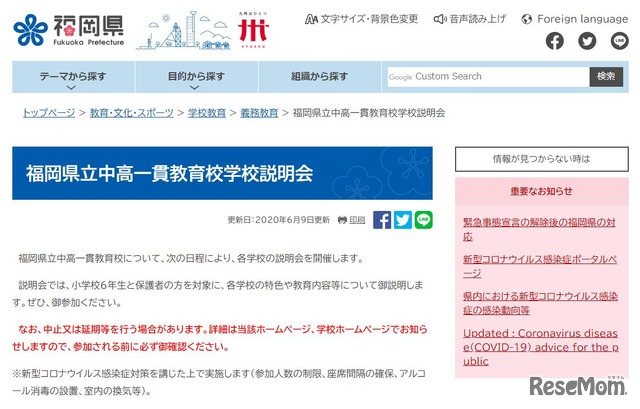The image size is (640, 409).
Task: Expand テーマから探す menu
Action: point(72,77)
